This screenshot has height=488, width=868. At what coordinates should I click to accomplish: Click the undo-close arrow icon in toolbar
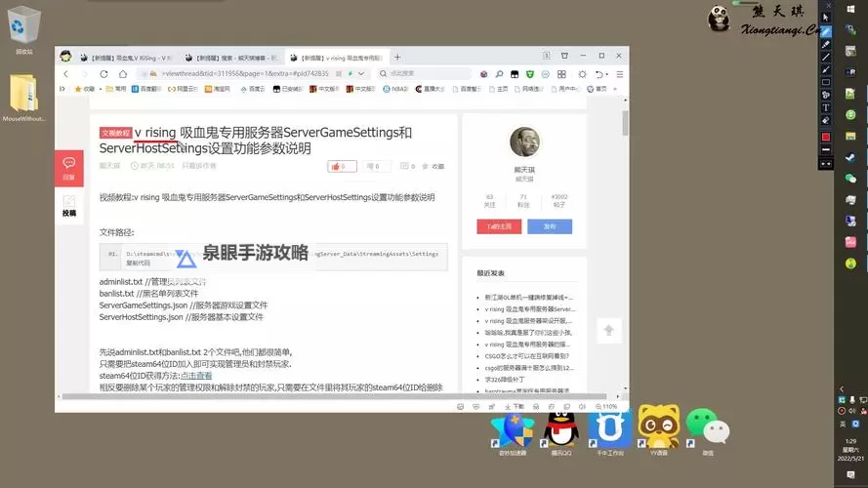point(599,73)
